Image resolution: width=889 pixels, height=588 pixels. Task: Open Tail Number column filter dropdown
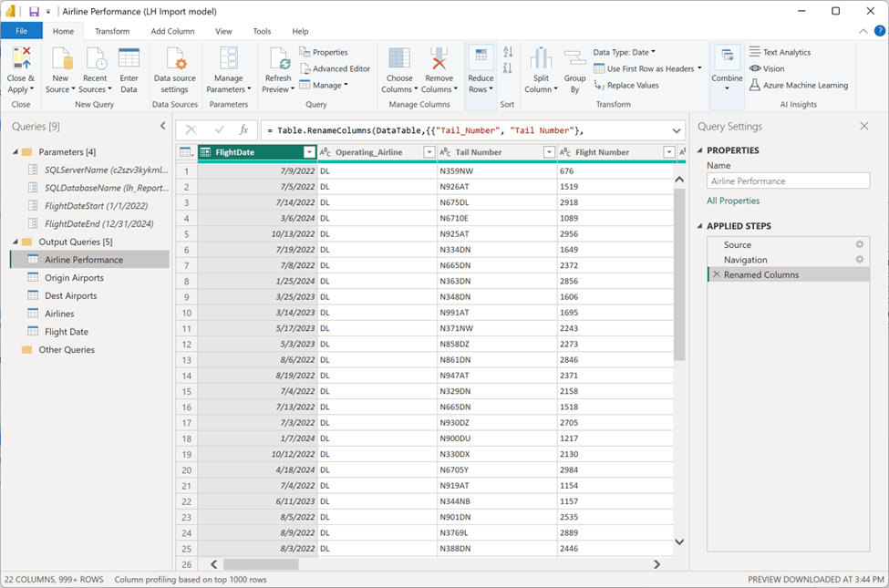tap(549, 152)
